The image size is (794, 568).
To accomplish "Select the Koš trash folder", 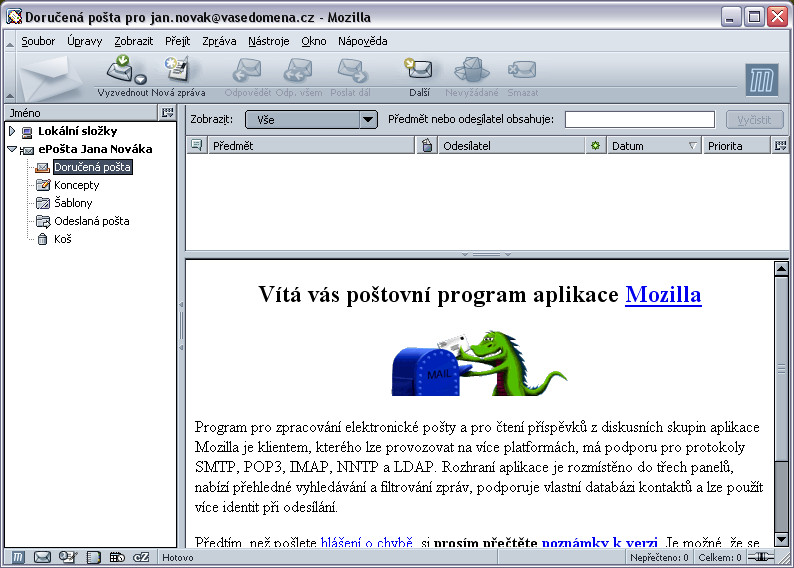I will pos(62,239).
